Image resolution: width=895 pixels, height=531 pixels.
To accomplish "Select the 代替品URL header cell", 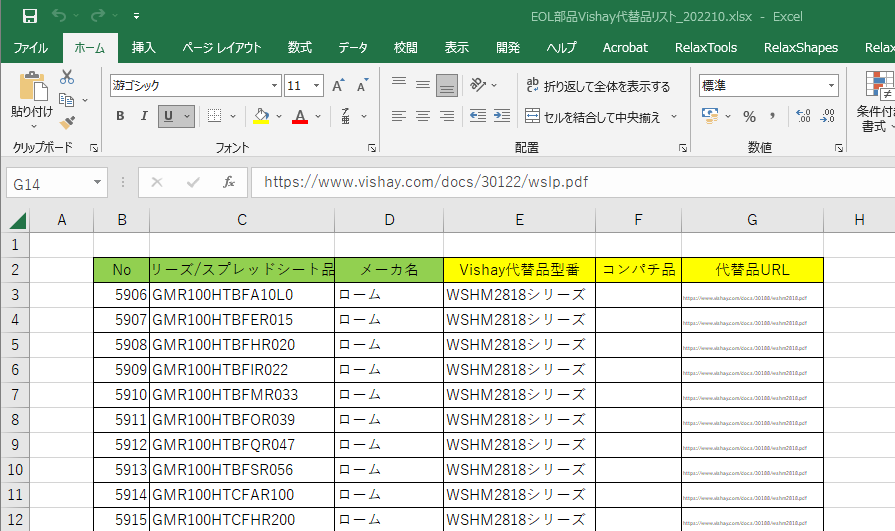I will click(x=752, y=269).
